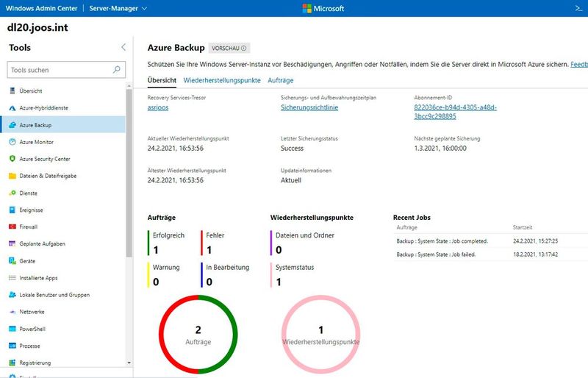Click the Geräte icon
This screenshot has height=378, width=588.
click(x=12, y=261)
